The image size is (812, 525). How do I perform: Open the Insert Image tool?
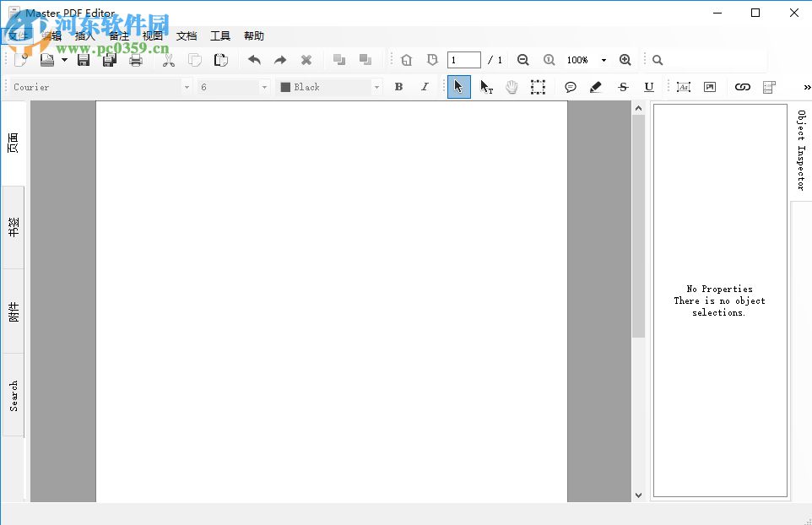pos(710,86)
